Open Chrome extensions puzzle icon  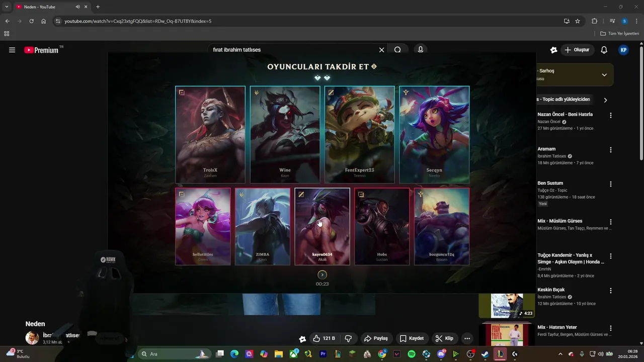tap(594, 21)
